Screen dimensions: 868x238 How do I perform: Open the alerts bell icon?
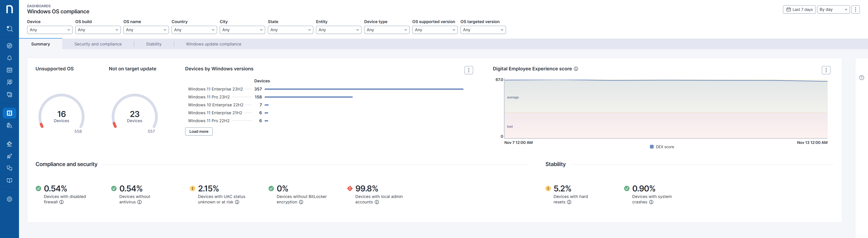click(9, 58)
